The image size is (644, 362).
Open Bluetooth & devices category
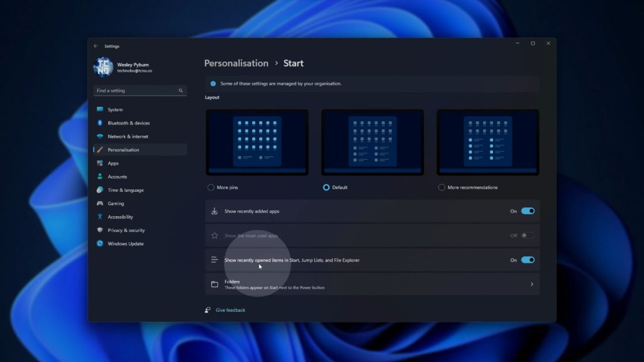140,123
